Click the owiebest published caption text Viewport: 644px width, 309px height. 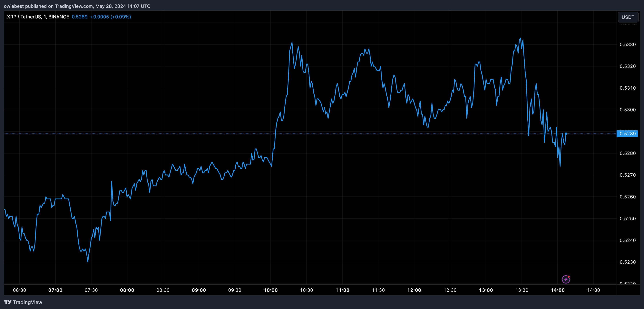coord(77,6)
